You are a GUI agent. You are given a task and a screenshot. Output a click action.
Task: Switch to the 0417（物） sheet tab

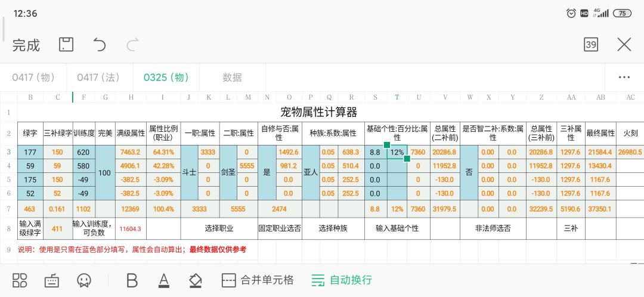coord(33,77)
